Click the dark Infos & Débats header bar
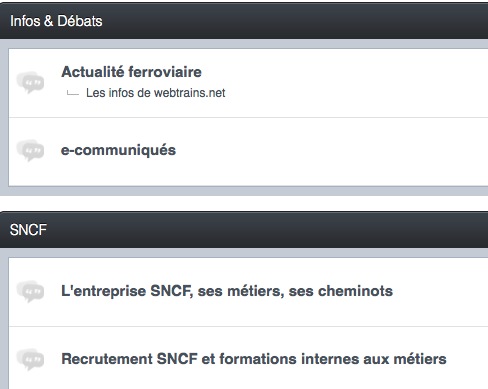488x389 pixels. point(244,21)
